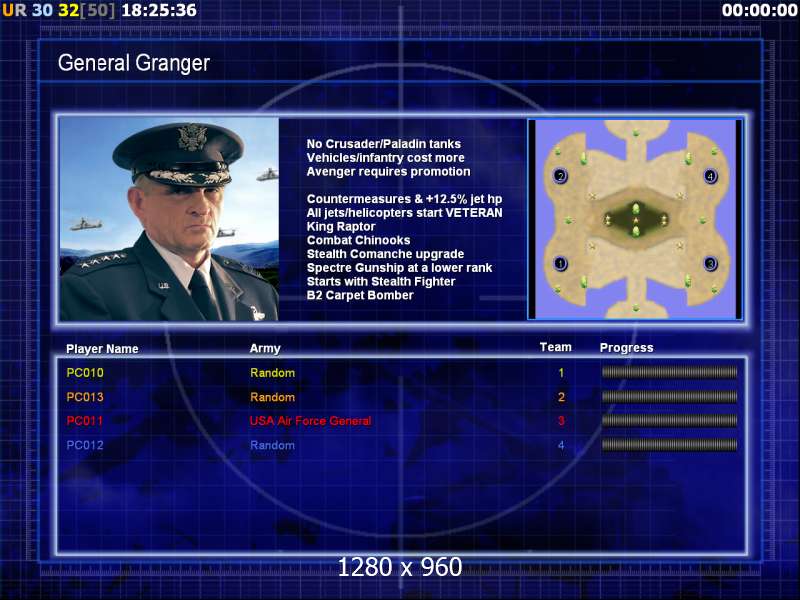The width and height of the screenshot is (800, 600).
Task: Select player name PC011
Action: 85,421
